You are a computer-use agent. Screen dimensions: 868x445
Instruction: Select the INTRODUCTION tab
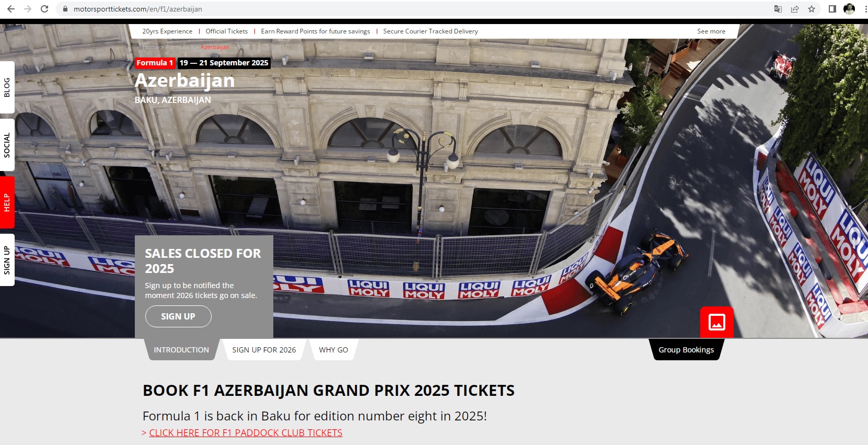[x=181, y=350]
